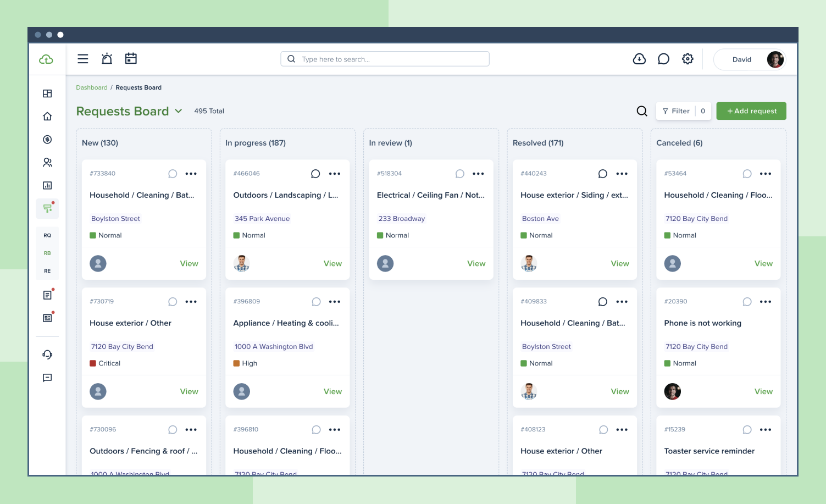Image resolution: width=826 pixels, height=504 pixels.
Task: Click the Add request button
Action: (x=752, y=111)
